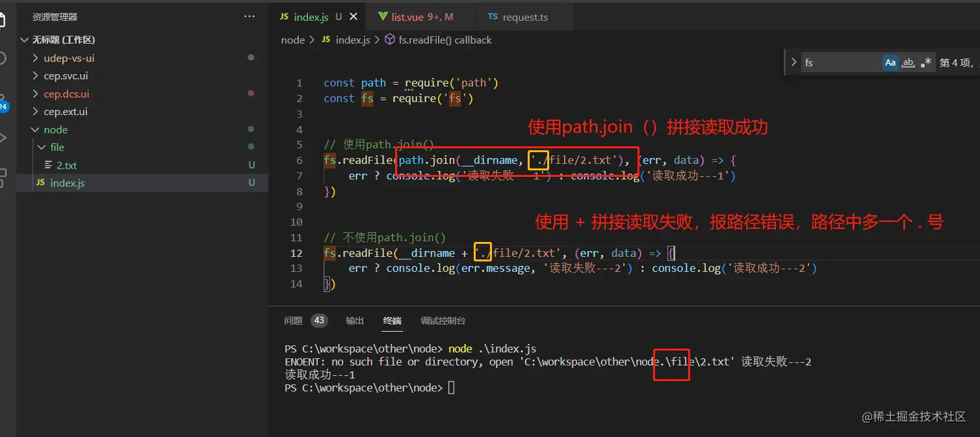Click the terminal command node .\index.js

point(492,349)
